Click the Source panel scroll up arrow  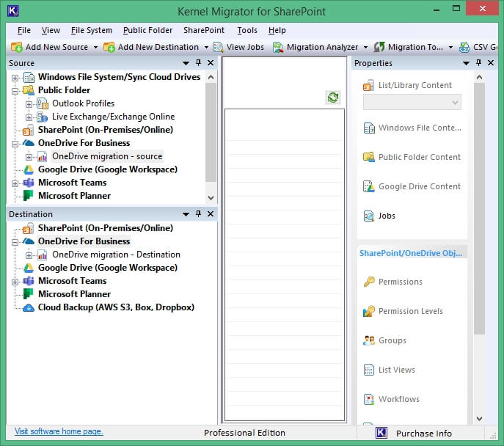(211, 77)
